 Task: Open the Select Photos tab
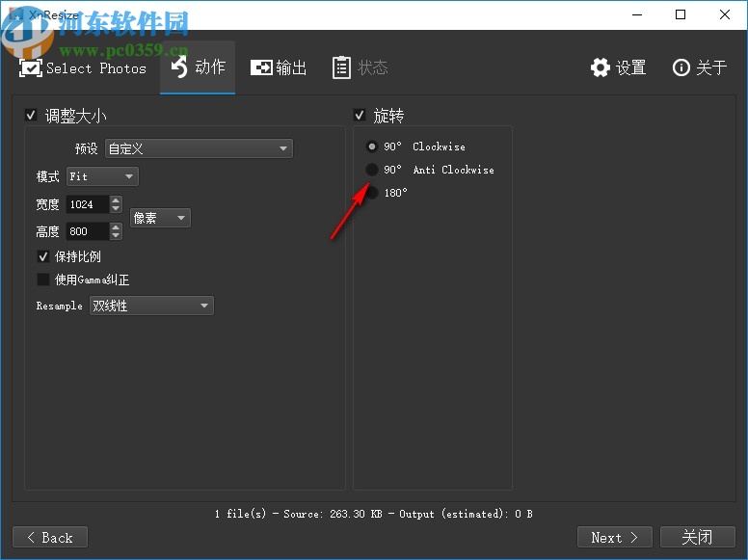[x=83, y=68]
